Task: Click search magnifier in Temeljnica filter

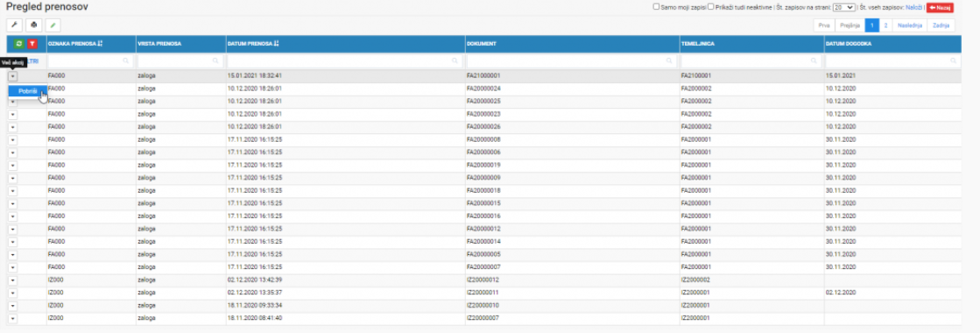Action: [x=814, y=60]
